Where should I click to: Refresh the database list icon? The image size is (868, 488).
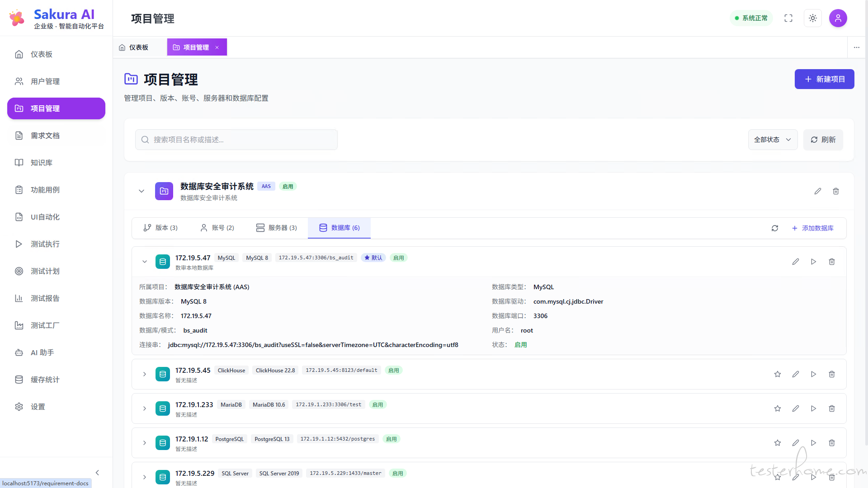[x=774, y=228]
